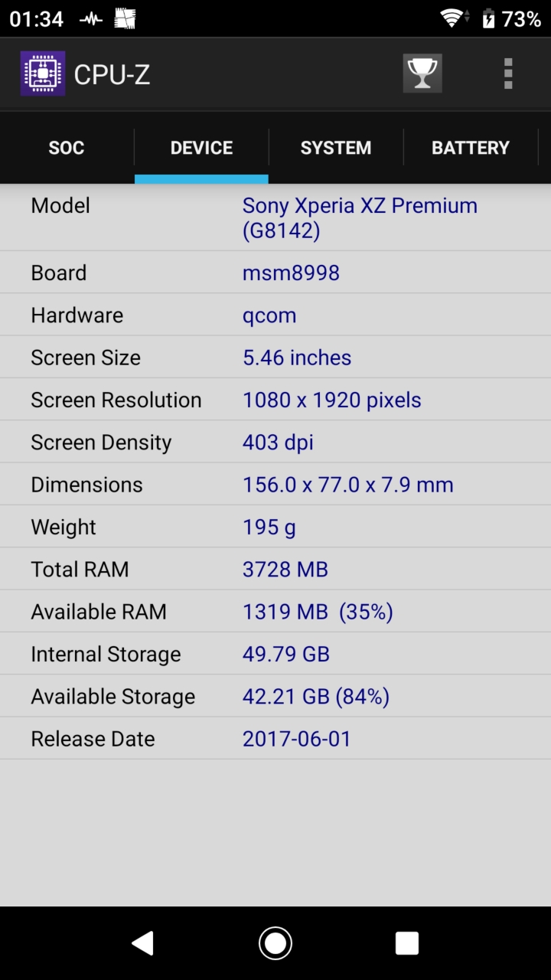
Task: Tap the recent apps square button
Action: (407, 943)
